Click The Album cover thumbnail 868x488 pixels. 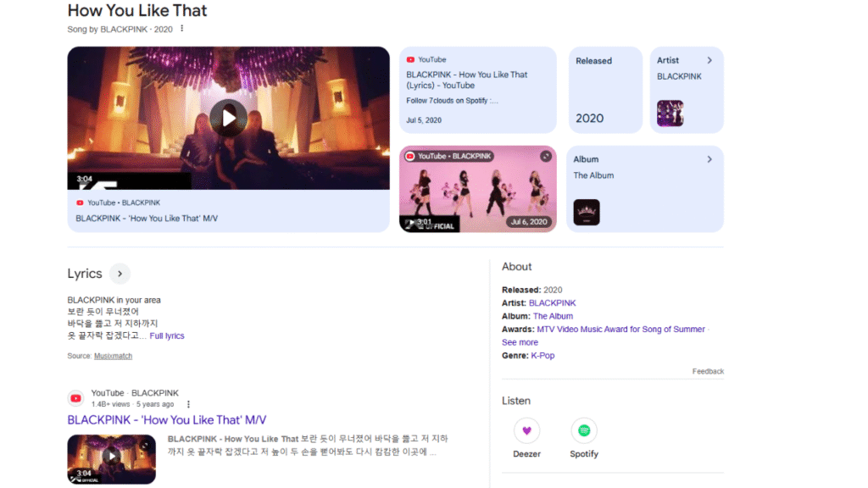pyautogui.click(x=587, y=212)
